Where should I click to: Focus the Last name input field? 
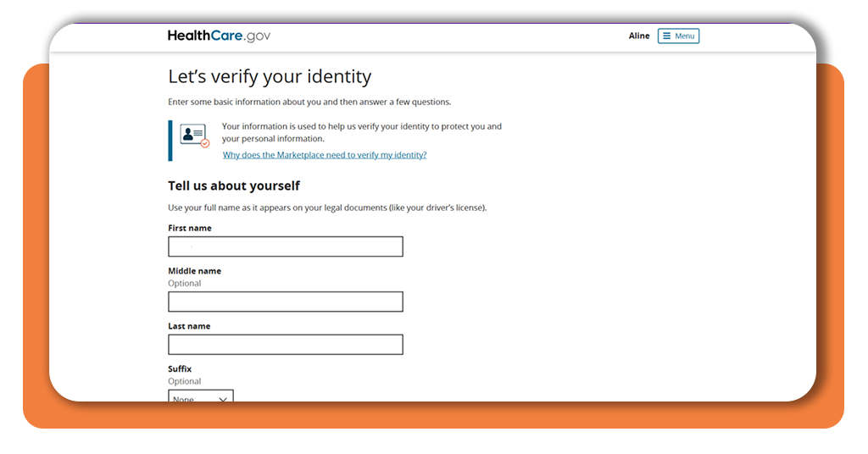[286, 345]
